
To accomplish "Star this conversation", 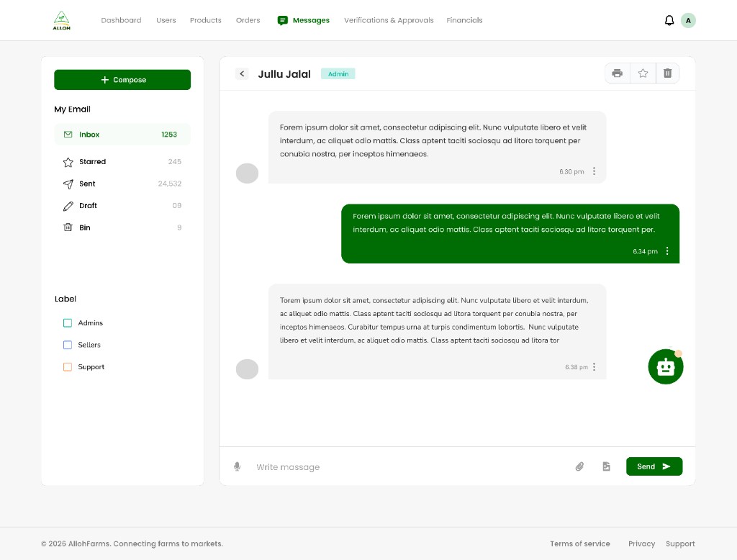I will pos(643,73).
